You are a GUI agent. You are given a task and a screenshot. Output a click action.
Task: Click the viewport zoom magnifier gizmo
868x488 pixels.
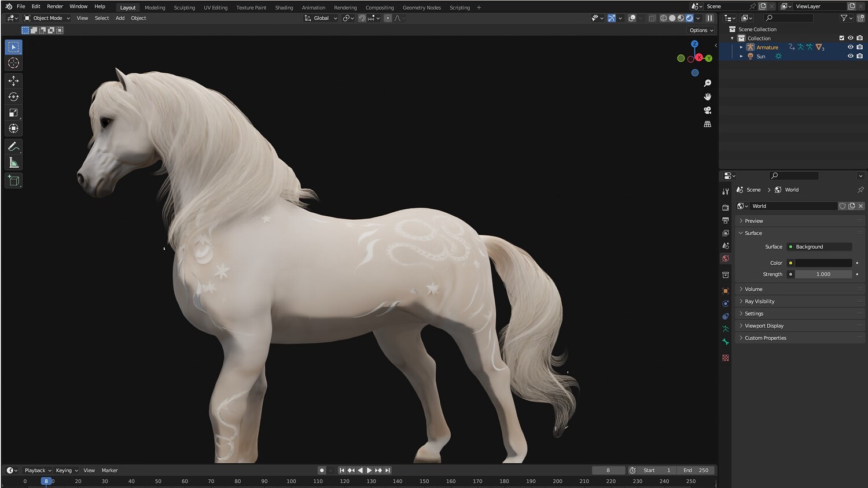(707, 83)
